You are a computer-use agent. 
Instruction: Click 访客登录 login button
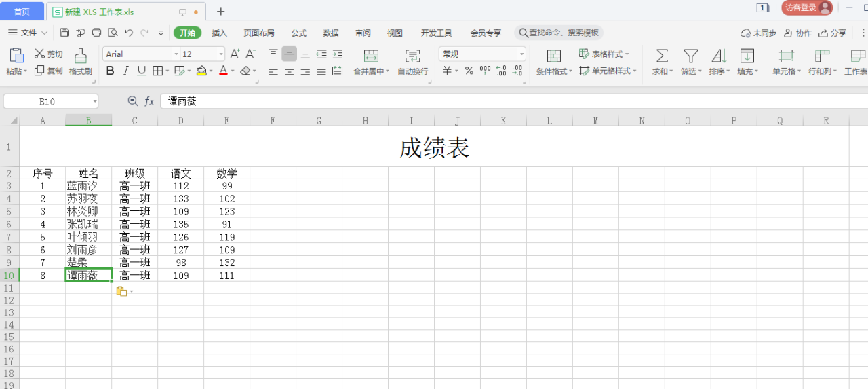807,7
